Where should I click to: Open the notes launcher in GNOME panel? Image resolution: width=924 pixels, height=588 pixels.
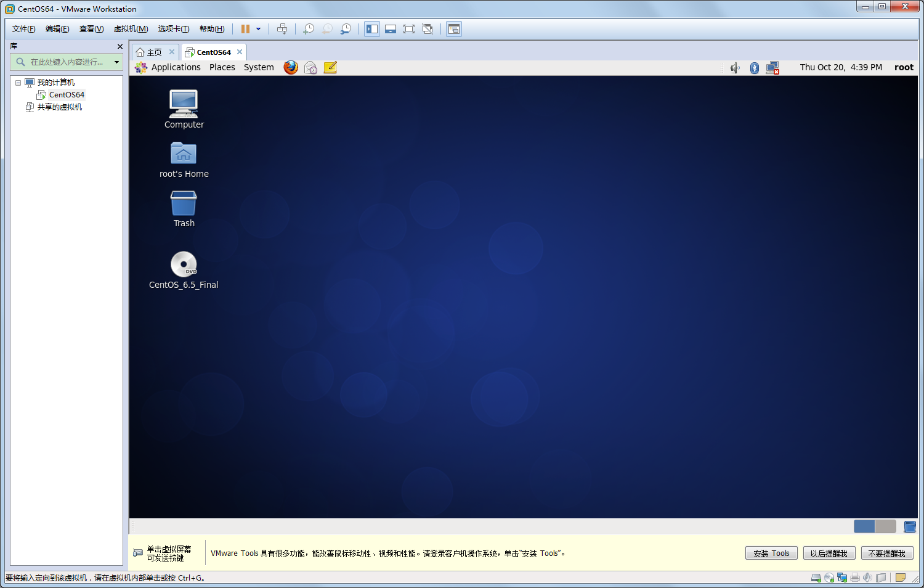coord(330,67)
